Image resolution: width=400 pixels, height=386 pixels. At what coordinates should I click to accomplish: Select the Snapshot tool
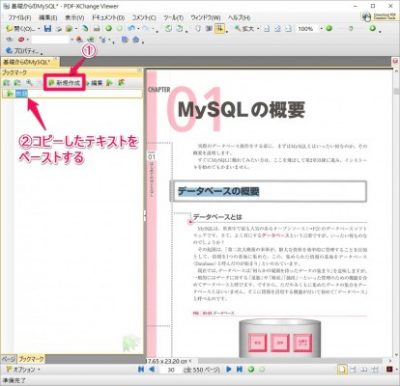209,29
